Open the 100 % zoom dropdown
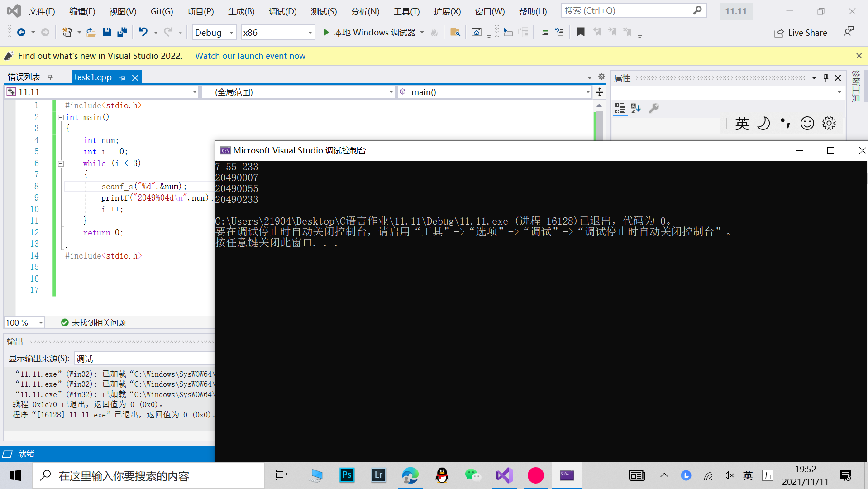Image resolution: width=868 pixels, height=489 pixels. (x=24, y=322)
